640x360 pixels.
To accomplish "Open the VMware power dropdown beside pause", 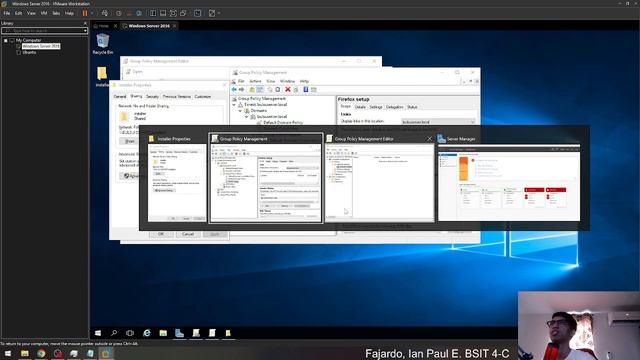I will click(92, 13).
